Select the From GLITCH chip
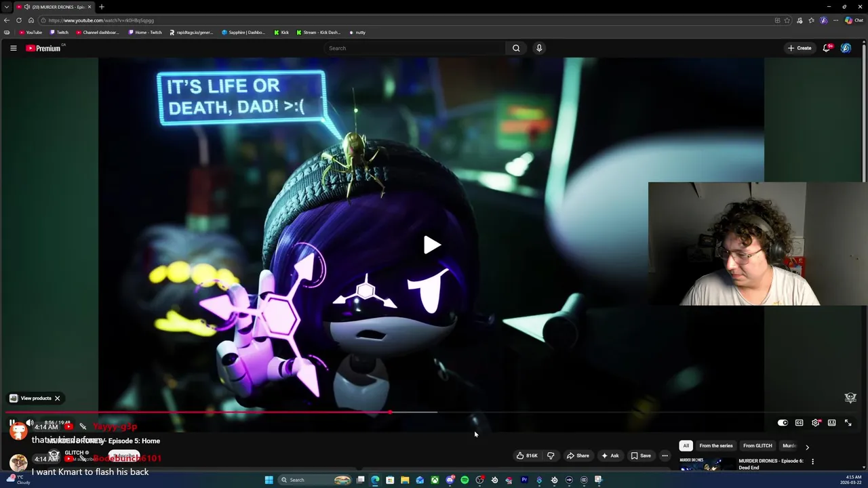The image size is (868, 488). (757, 446)
